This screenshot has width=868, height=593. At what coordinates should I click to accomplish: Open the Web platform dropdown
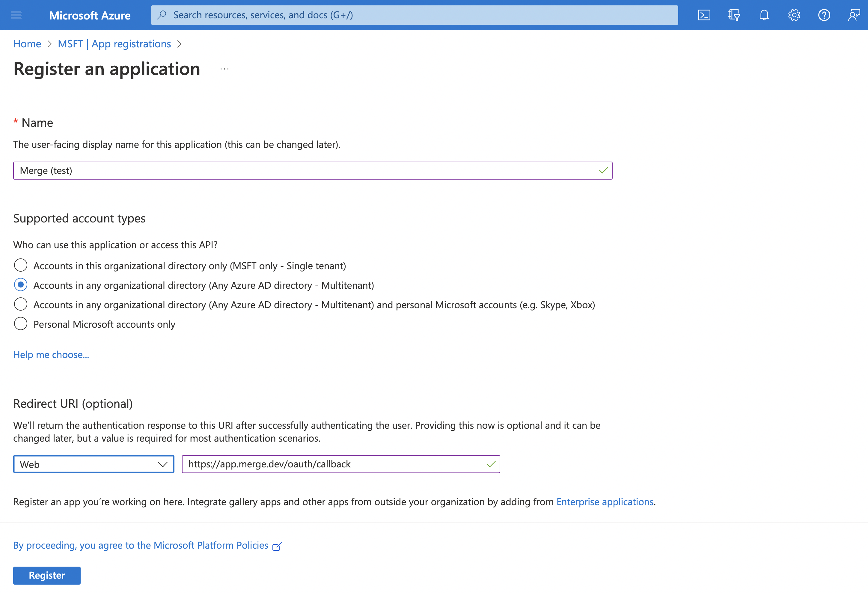pyautogui.click(x=94, y=464)
